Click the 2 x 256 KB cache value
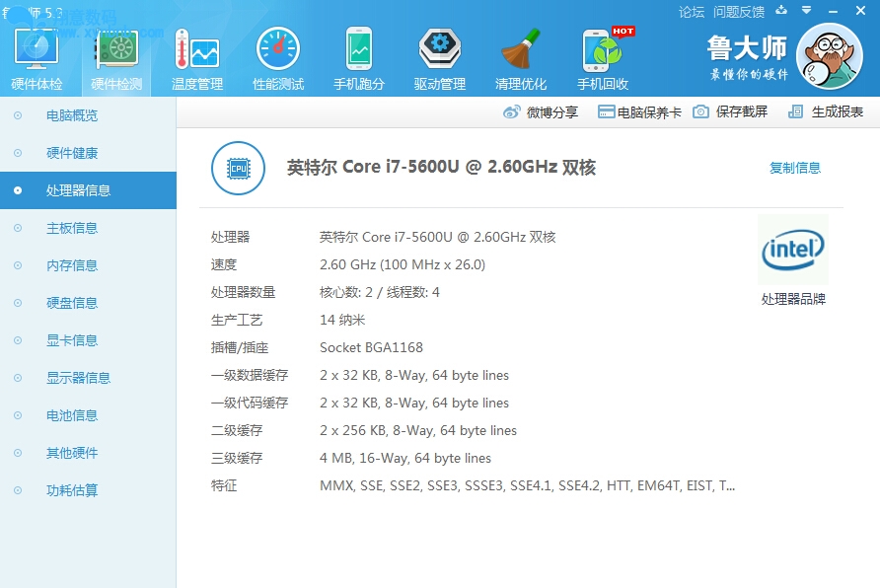The width and height of the screenshot is (880, 588). point(418,430)
